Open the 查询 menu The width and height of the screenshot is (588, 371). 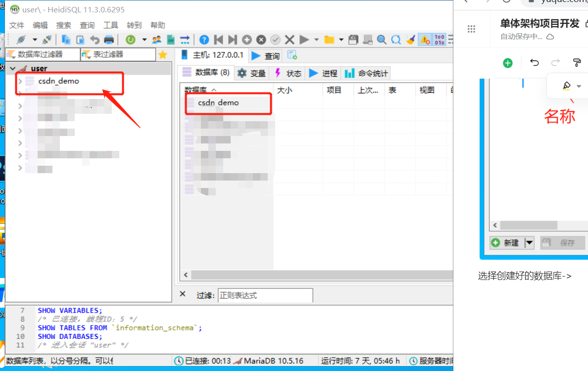(87, 25)
